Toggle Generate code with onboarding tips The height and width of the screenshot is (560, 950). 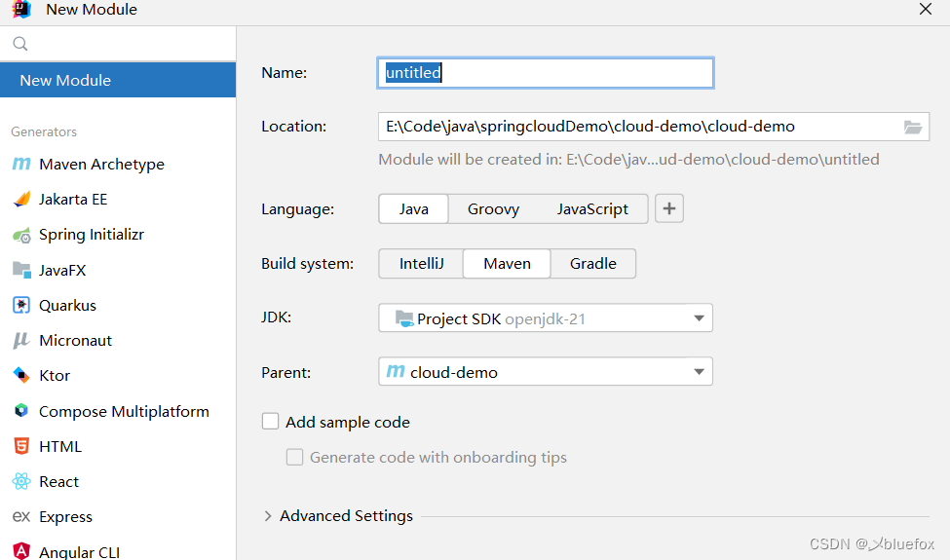[294, 457]
